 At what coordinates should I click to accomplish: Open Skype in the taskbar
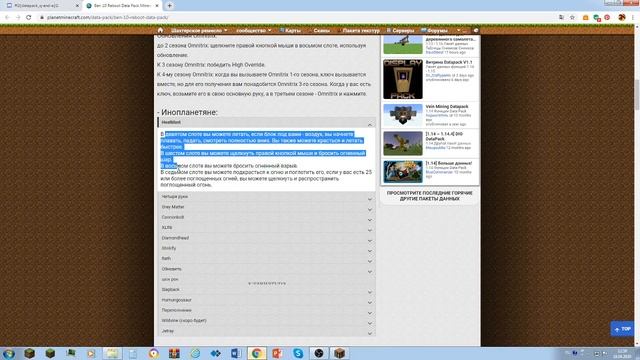click(298, 353)
